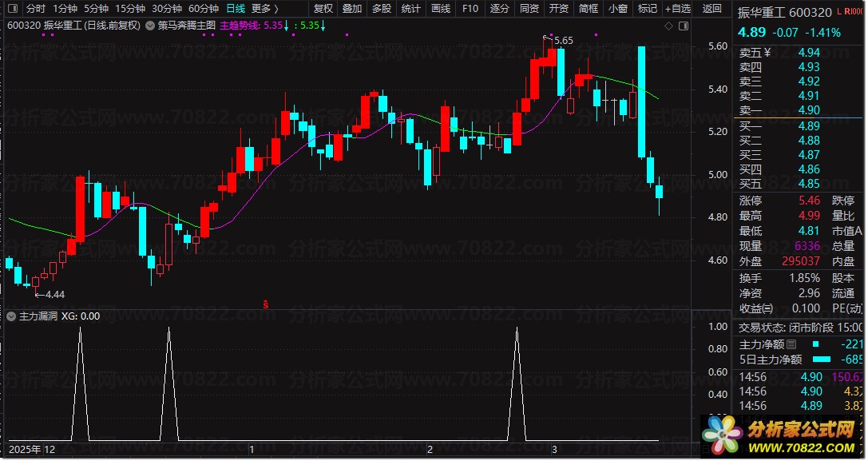The width and height of the screenshot is (868, 461).
Task: Click the 叠加 overlay button
Action: coord(352,8)
